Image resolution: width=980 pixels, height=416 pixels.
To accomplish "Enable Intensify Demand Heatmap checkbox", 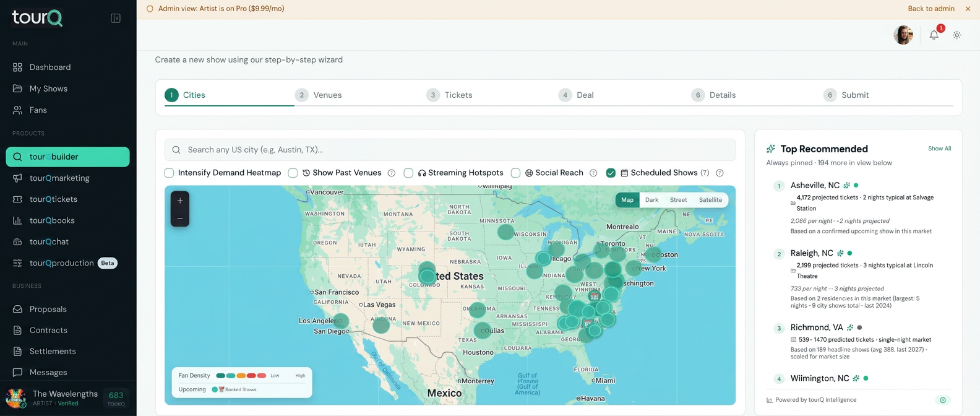I will pos(169,173).
